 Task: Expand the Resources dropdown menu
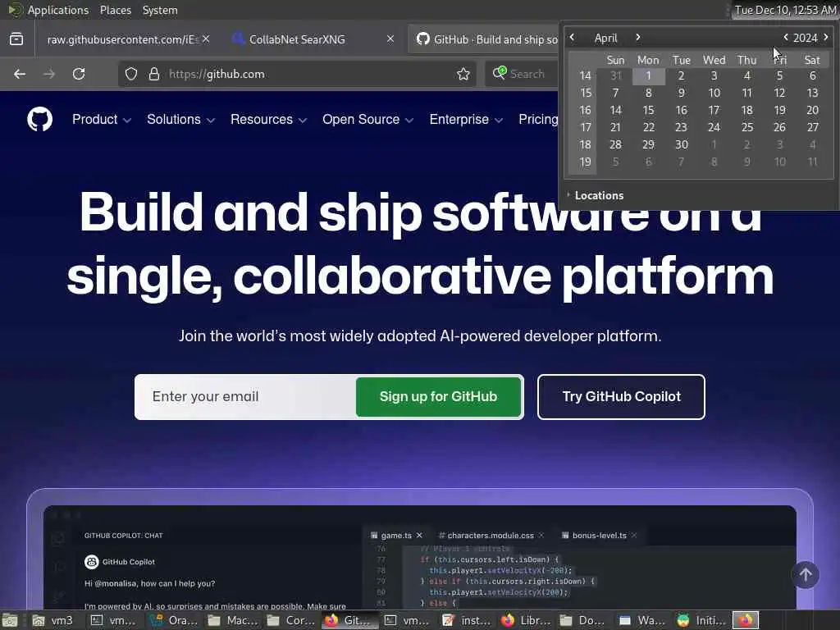coord(269,120)
